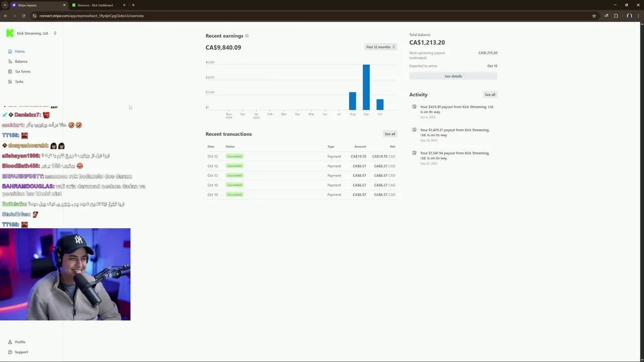
Task: Reload the page
Action: click(23, 16)
